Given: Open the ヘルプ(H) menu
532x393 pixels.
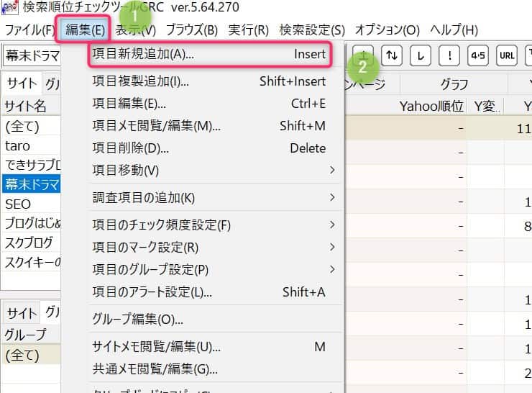Looking at the screenshot, I should pyautogui.click(x=454, y=30).
